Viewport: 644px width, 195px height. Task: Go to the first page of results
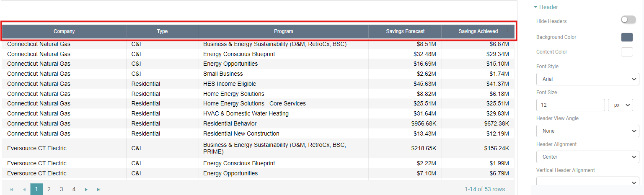point(12,190)
